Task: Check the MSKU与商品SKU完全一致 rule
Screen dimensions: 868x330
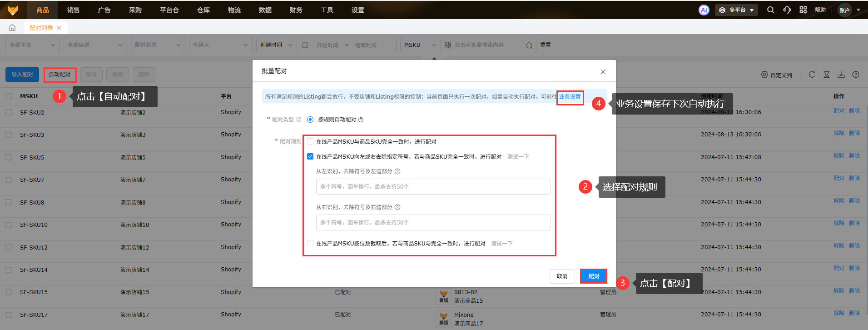Action: coord(310,141)
